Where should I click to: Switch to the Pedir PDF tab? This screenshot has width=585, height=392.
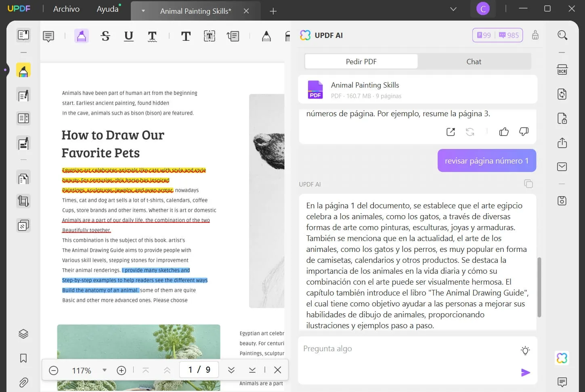[x=361, y=61]
